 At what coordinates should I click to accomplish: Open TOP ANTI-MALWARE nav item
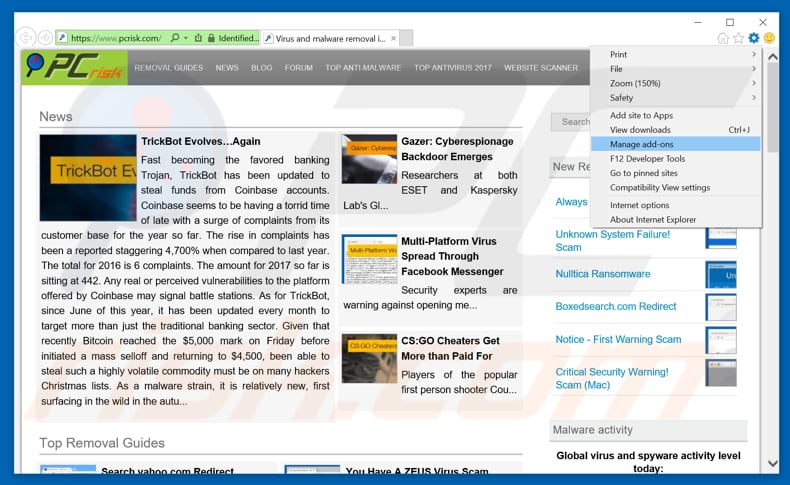tap(363, 67)
